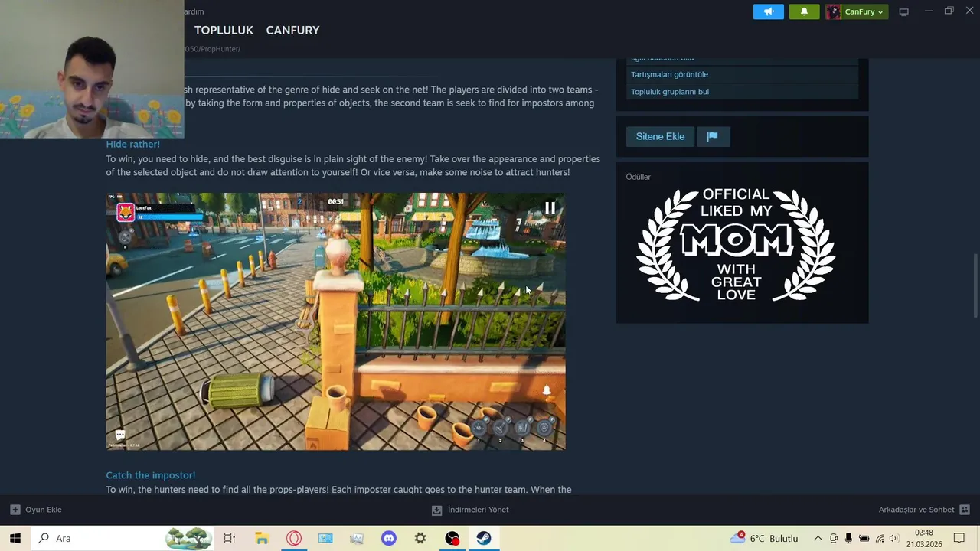Click the Steam taskbar icon
The width and height of the screenshot is (980, 551).
(x=484, y=538)
